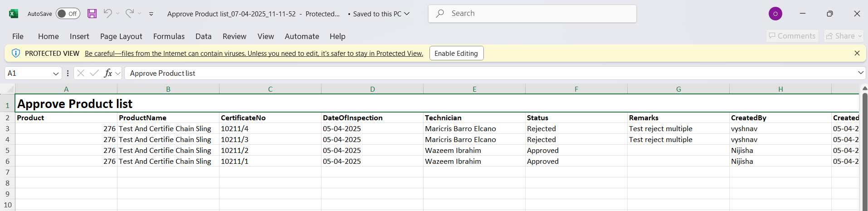Image resolution: width=868 pixels, height=211 pixels.
Task: Dismiss the Protected View warning bar
Action: click(857, 53)
